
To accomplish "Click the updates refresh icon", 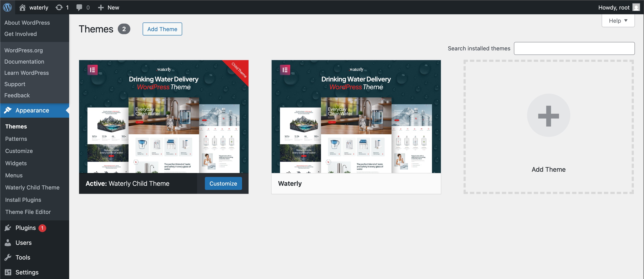I will (x=59, y=8).
